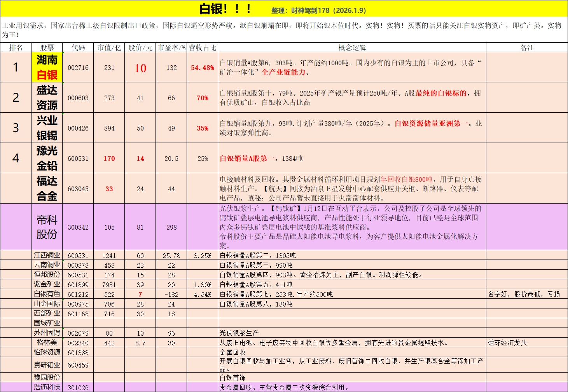
Task: Click the 市值/亿 column header
Action: coord(109,47)
